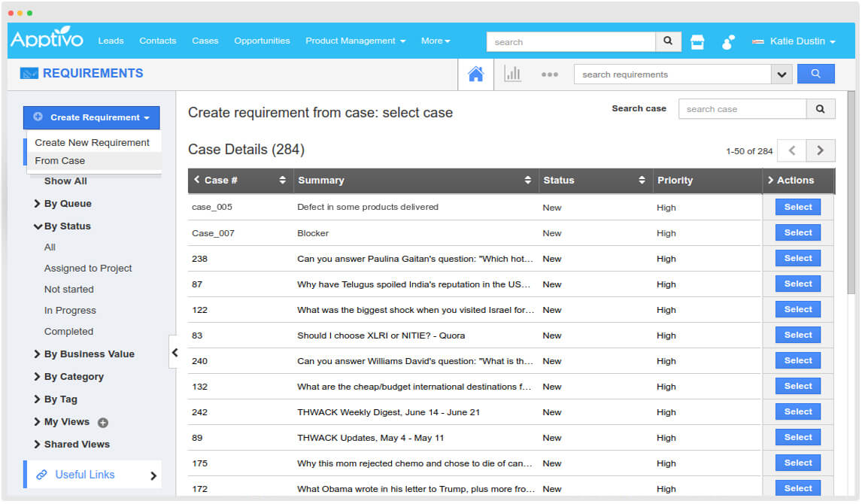Open the reports bar chart icon
Image resolution: width=865 pixels, height=504 pixels.
(x=513, y=73)
